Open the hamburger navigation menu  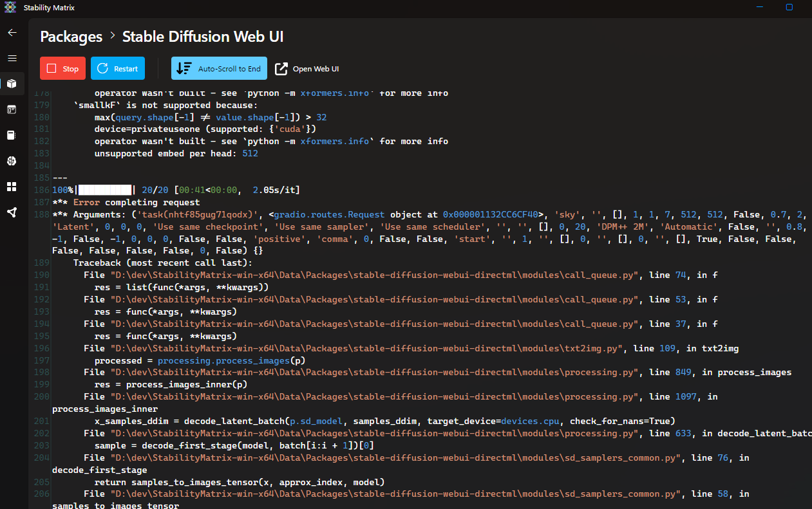12,58
